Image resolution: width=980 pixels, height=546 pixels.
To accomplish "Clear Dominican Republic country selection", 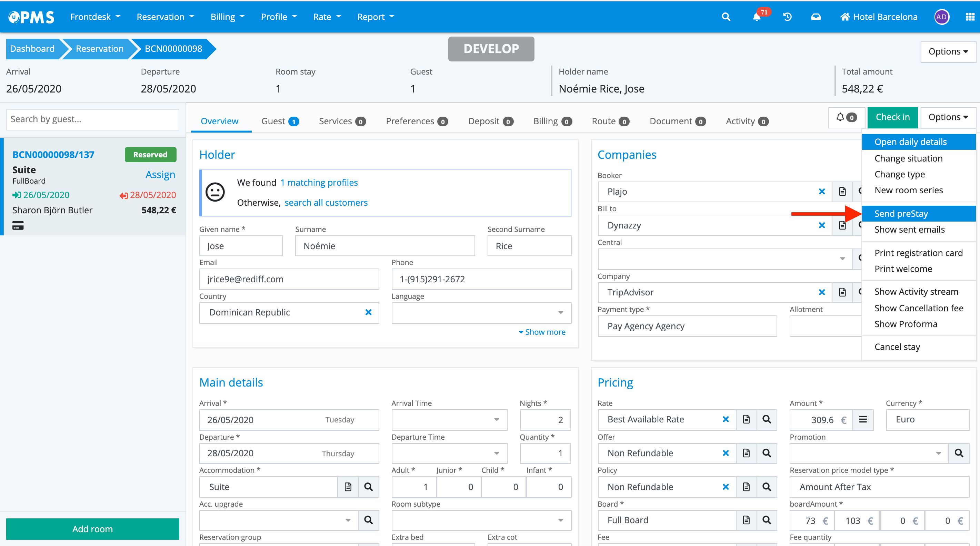I will (368, 312).
